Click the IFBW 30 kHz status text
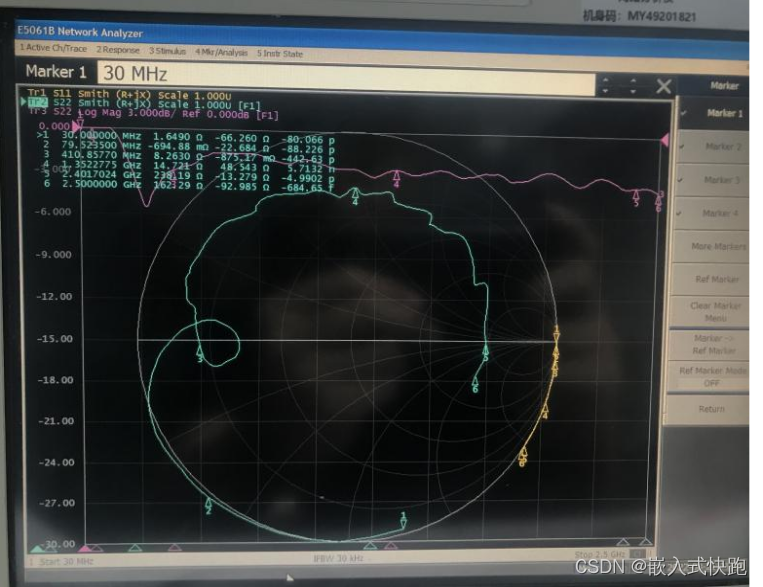This screenshot has width=763, height=587. click(x=338, y=558)
